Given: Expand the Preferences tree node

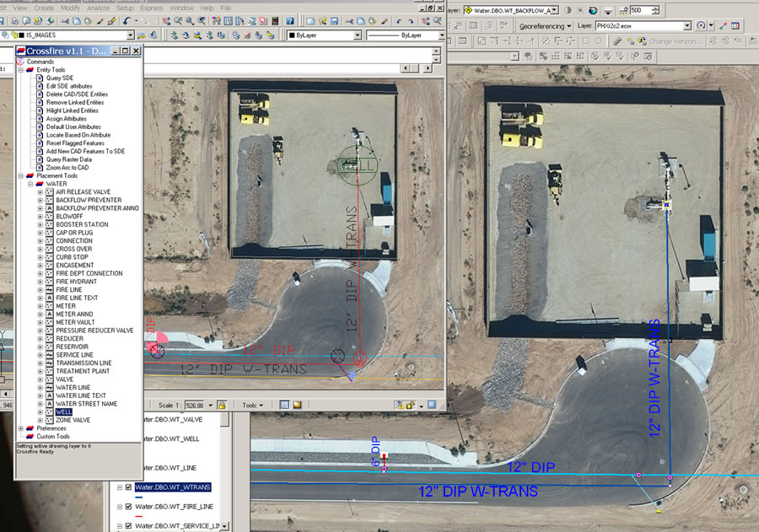Looking at the screenshot, I should tap(21, 428).
